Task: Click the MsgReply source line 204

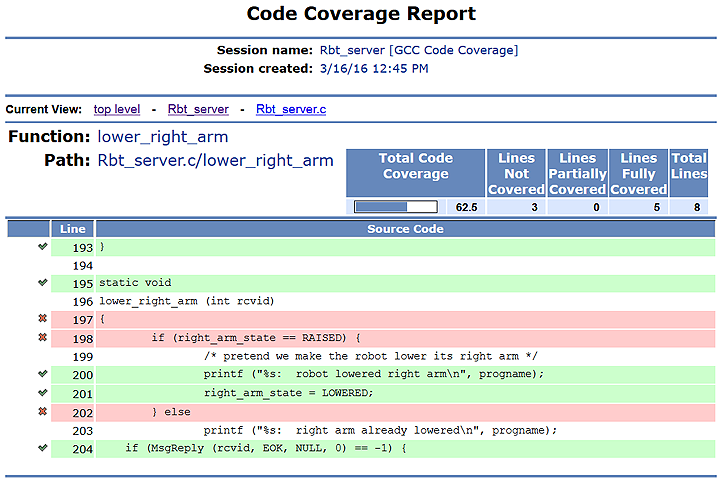Action: click(266, 447)
